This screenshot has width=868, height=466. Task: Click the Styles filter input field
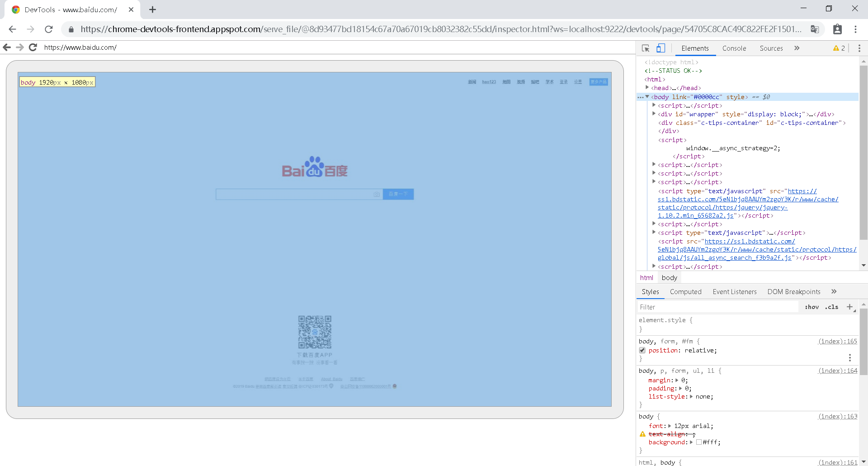coord(718,307)
